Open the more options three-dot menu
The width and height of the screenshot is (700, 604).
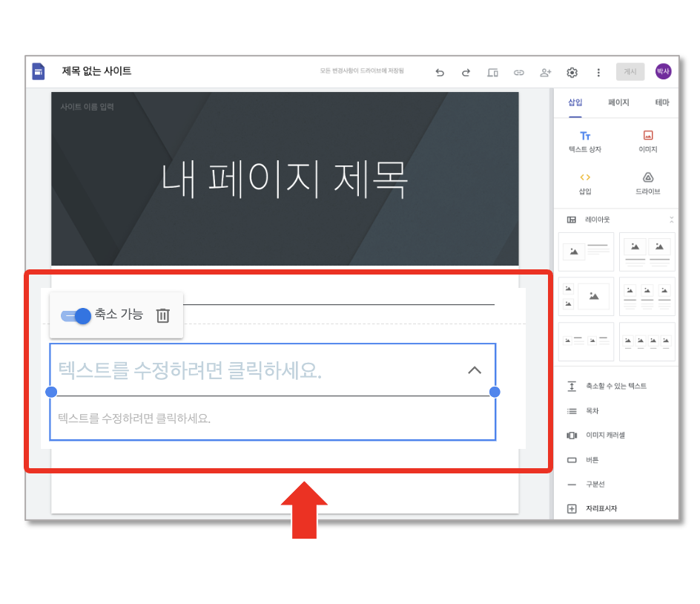[x=598, y=73]
